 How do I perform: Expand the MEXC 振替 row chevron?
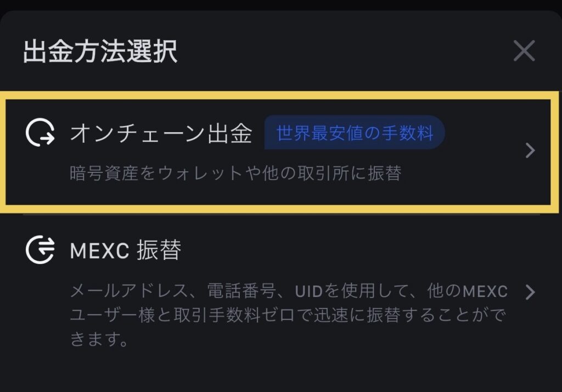(x=530, y=292)
